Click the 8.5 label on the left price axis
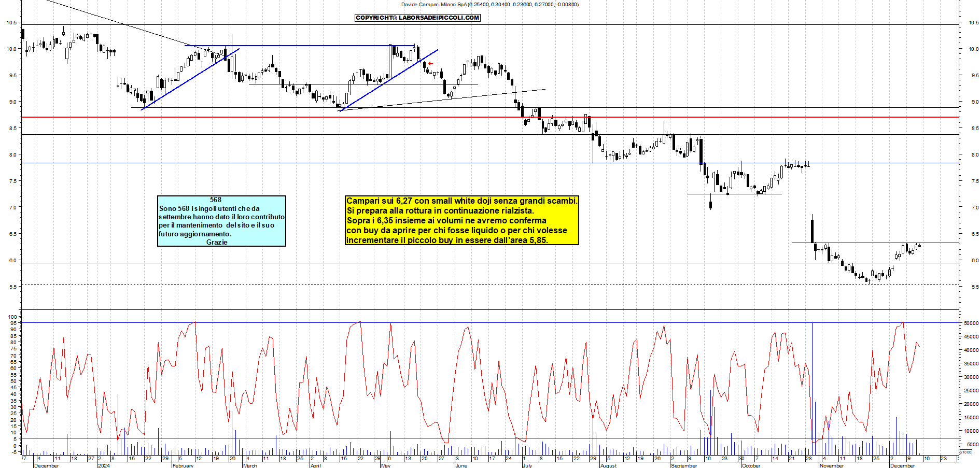This screenshot has width=980, height=468. pyautogui.click(x=12, y=128)
